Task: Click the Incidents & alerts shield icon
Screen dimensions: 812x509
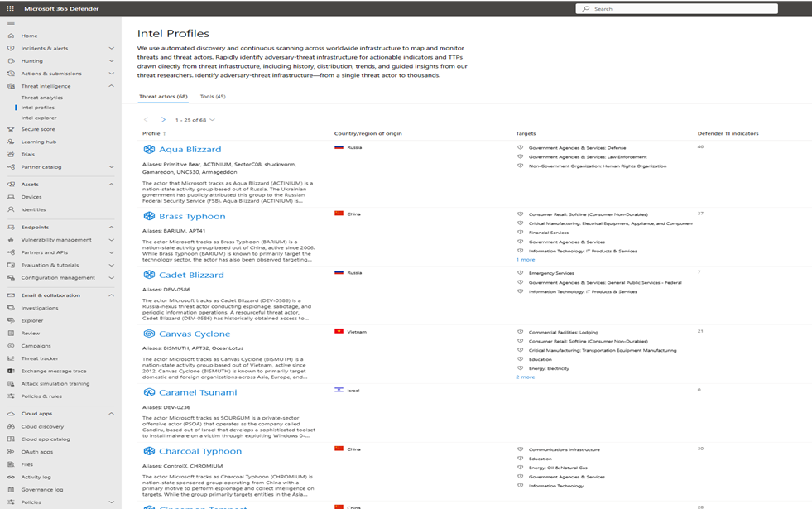Action: tap(11, 48)
